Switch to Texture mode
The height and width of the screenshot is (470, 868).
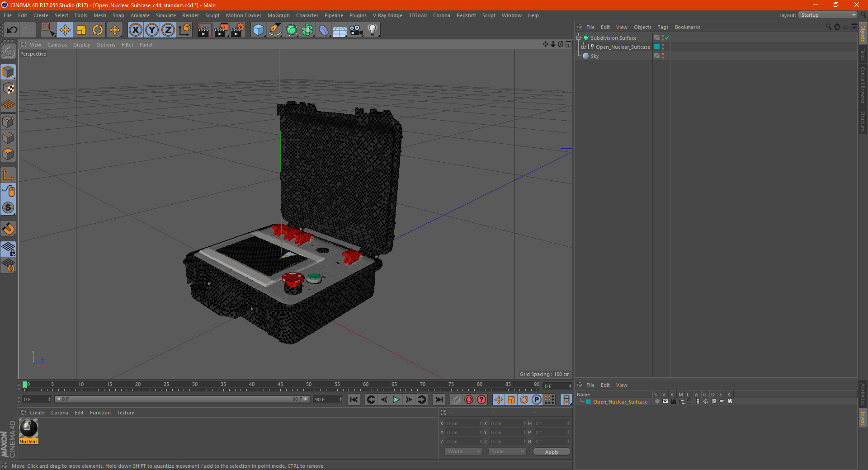coord(8,89)
